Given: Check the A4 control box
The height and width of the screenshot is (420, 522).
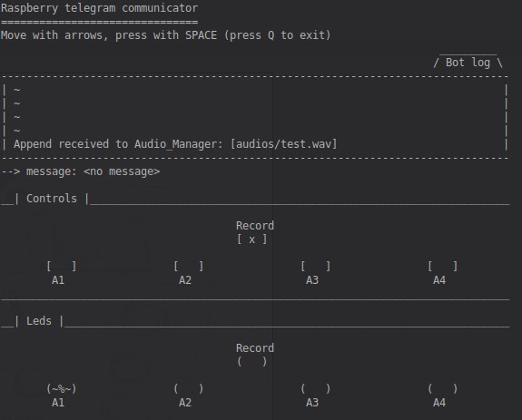Looking at the screenshot, I should point(443,267).
